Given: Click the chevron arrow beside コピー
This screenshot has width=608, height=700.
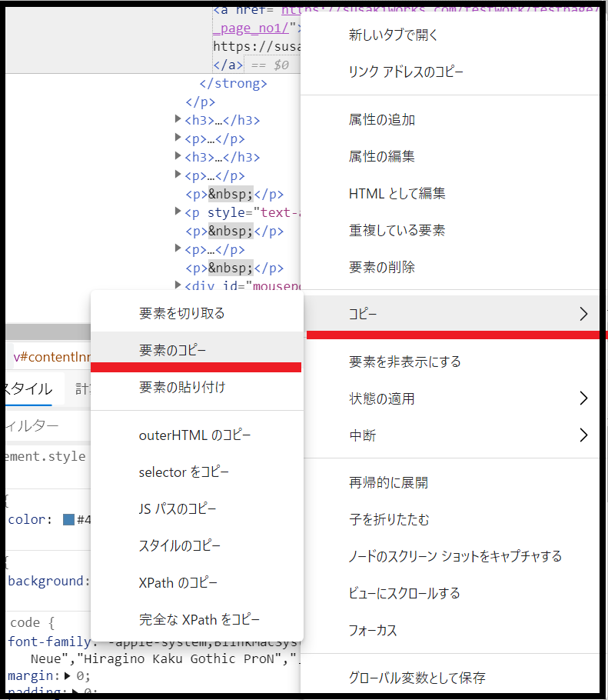Looking at the screenshot, I should point(583,314).
